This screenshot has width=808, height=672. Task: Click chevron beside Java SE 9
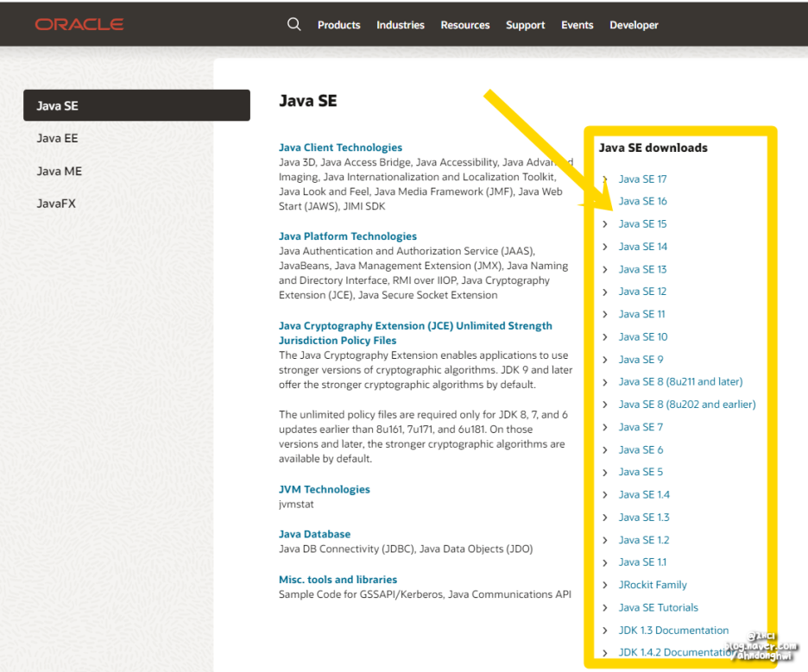click(605, 360)
